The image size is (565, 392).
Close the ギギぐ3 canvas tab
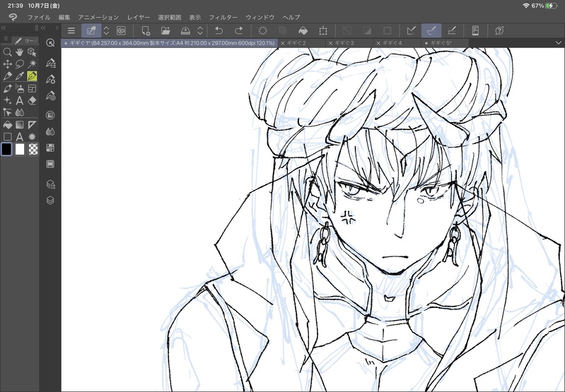pyautogui.click(x=330, y=43)
